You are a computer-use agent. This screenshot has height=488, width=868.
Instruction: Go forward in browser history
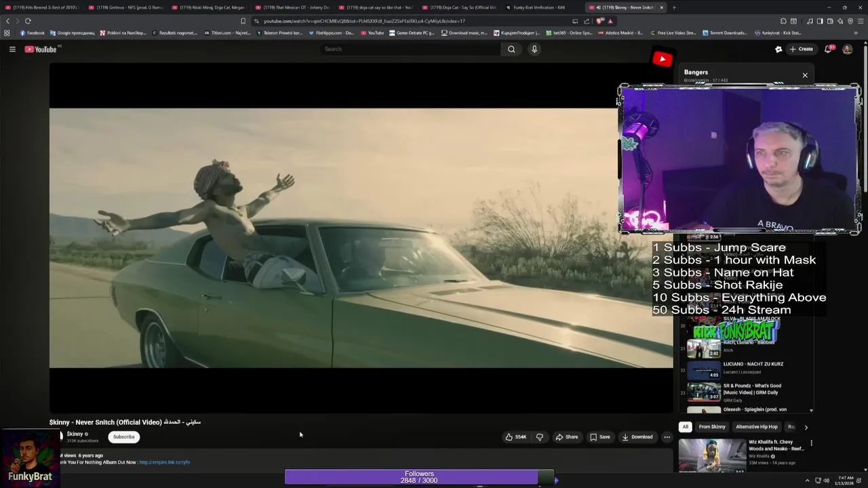coord(18,21)
